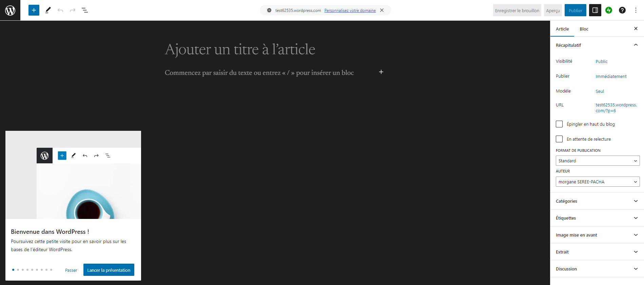
Task: Click the WordPress logo in the top-left corner
Action: (10, 10)
